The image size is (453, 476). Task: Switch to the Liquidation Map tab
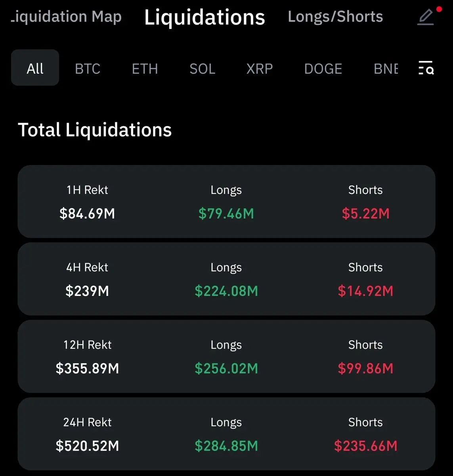pyautogui.click(x=66, y=17)
